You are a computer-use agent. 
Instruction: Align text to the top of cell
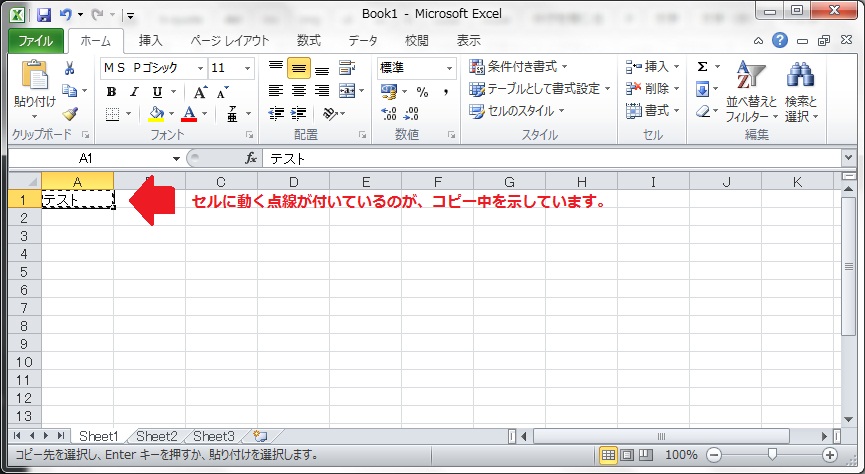(275, 67)
